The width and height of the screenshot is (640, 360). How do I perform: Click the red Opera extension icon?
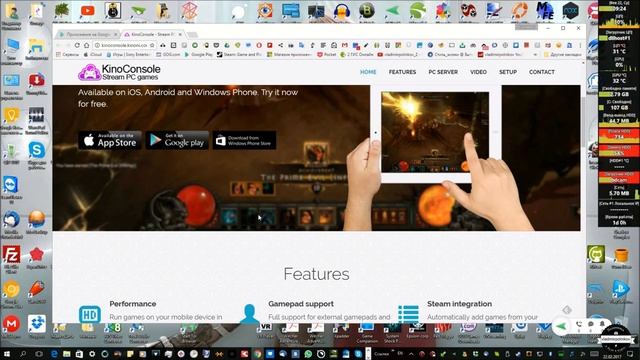(259, 45)
